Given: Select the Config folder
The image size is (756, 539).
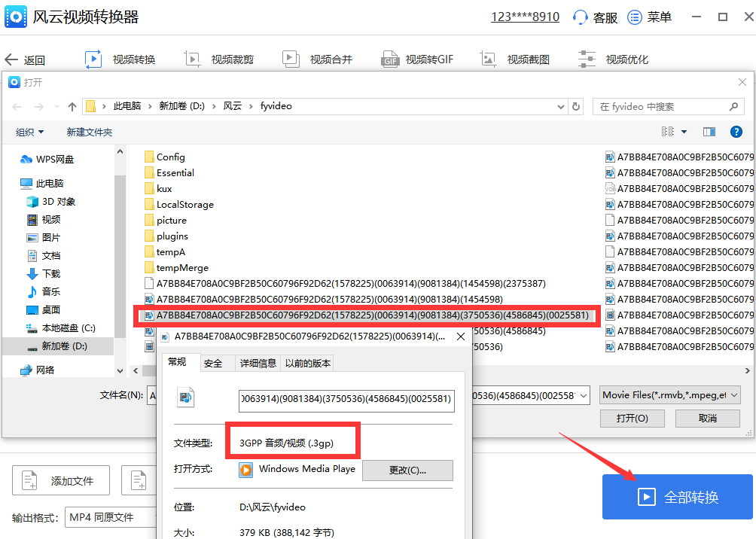Looking at the screenshot, I should click(164, 157).
